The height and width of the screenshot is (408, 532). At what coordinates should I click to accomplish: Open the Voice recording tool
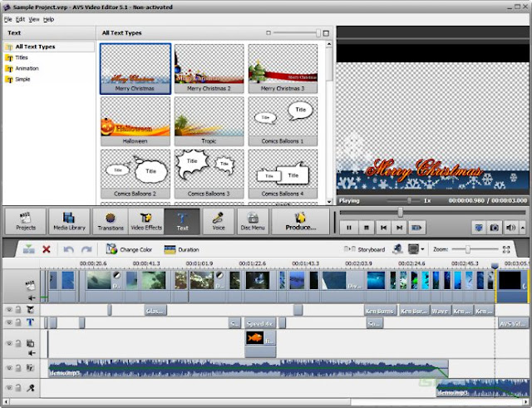(x=219, y=221)
